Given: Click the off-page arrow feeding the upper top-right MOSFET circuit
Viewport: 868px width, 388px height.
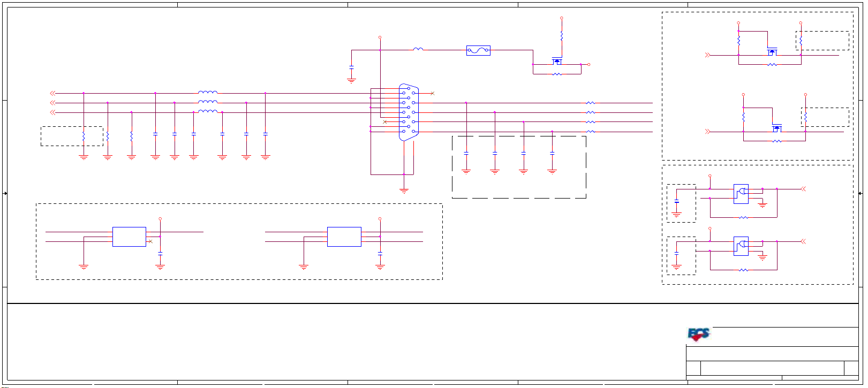Looking at the screenshot, I should (x=707, y=55).
